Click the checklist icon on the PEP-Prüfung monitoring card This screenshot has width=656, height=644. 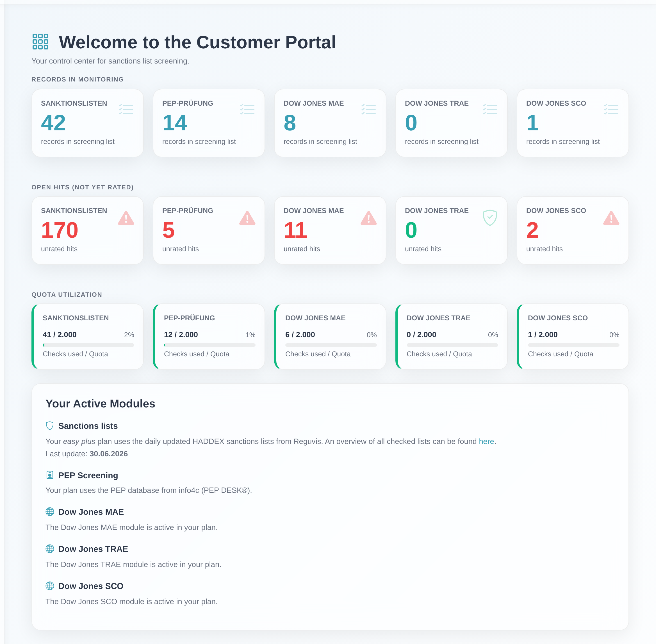tap(247, 109)
